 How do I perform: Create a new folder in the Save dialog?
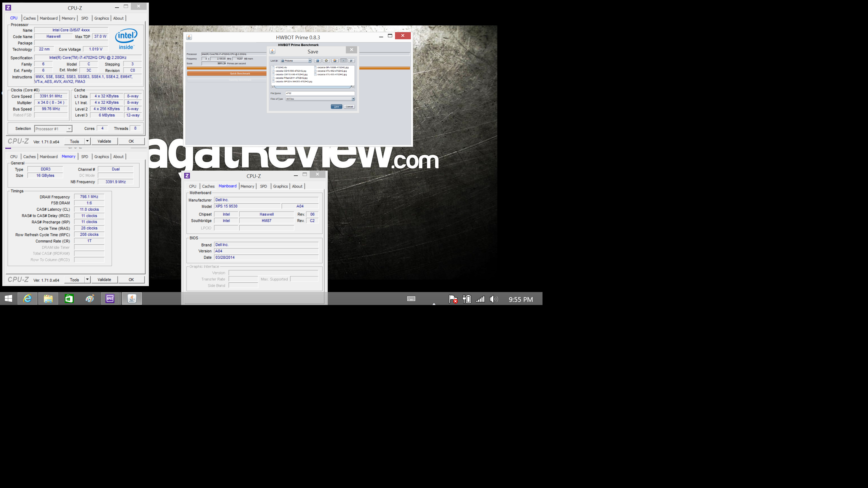335,61
